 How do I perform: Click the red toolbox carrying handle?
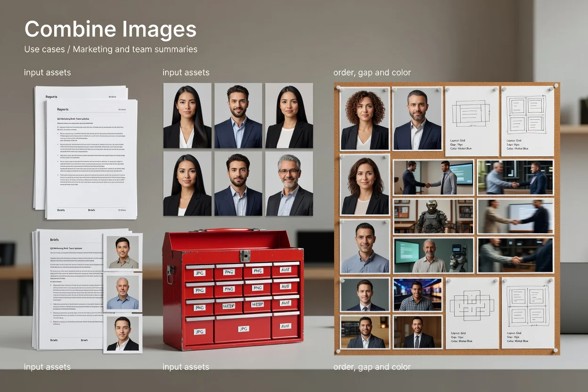click(x=229, y=230)
